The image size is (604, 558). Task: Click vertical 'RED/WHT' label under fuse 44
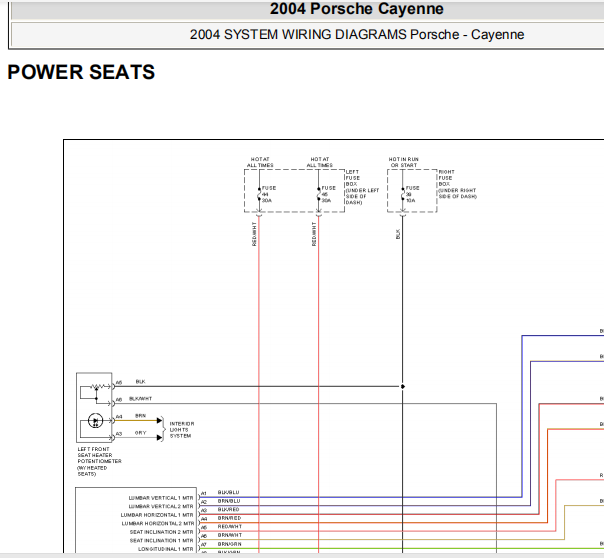254,234
